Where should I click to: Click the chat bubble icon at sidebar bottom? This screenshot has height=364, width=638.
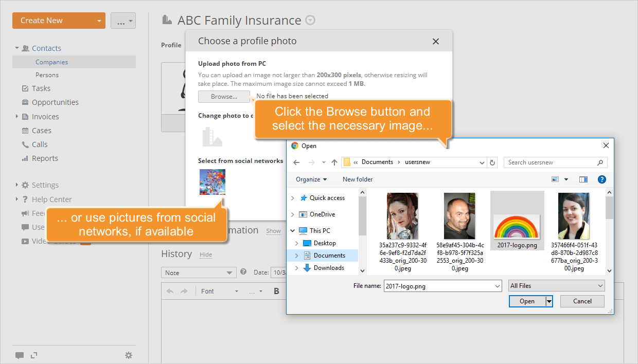pos(20,355)
